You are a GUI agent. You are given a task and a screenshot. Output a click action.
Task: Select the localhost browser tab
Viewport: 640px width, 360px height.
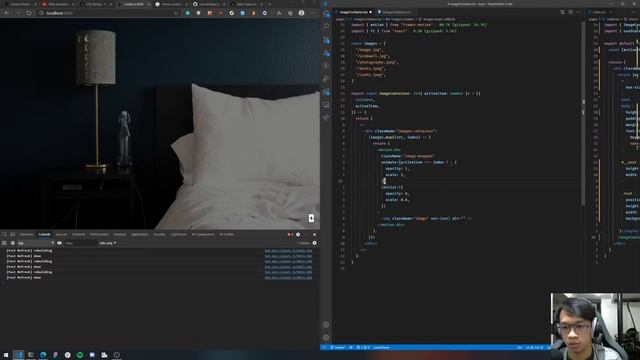pyautogui.click(x=133, y=4)
